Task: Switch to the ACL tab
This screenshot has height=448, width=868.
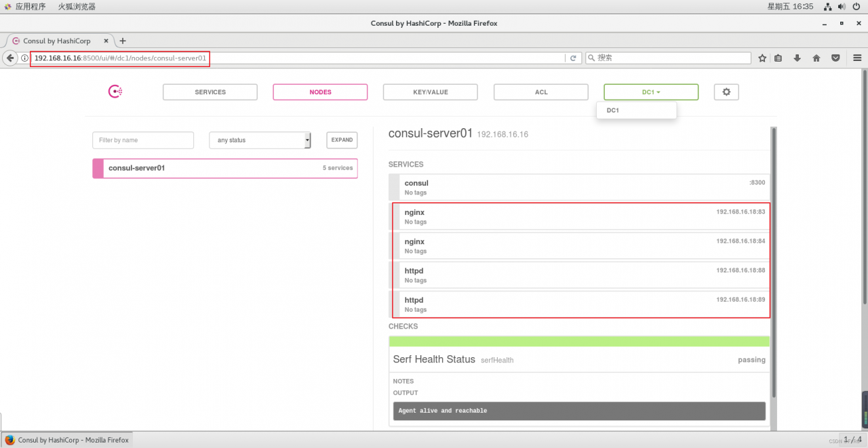Action: pyautogui.click(x=541, y=92)
